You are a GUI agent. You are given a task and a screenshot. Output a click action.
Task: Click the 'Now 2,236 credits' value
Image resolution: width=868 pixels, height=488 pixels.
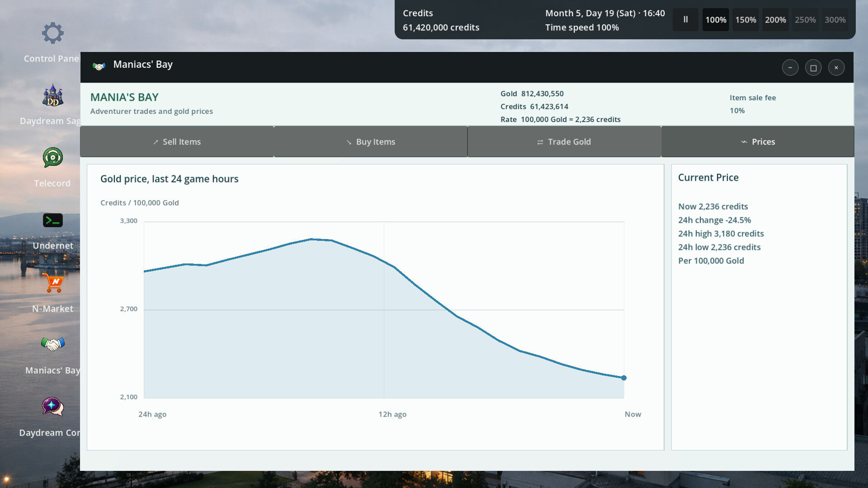[x=713, y=206]
